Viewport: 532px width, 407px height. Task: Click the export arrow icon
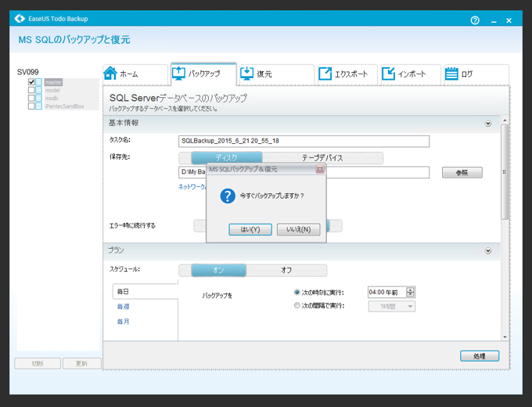point(325,74)
